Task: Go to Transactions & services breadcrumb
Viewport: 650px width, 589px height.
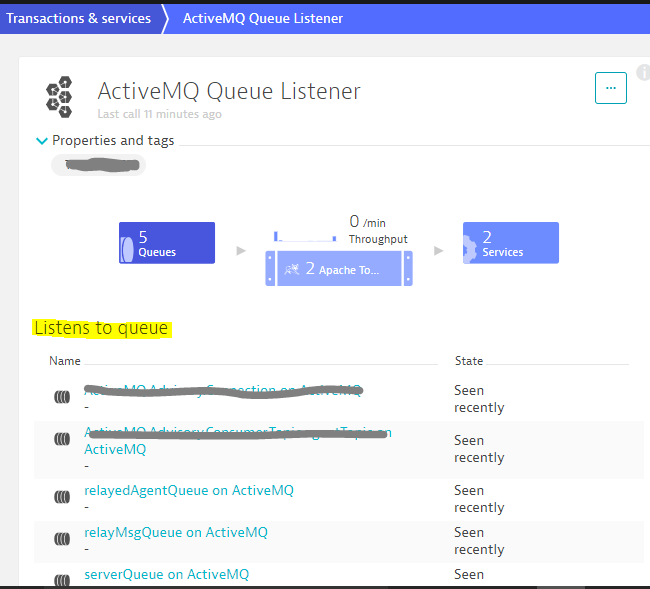Action: (x=79, y=18)
